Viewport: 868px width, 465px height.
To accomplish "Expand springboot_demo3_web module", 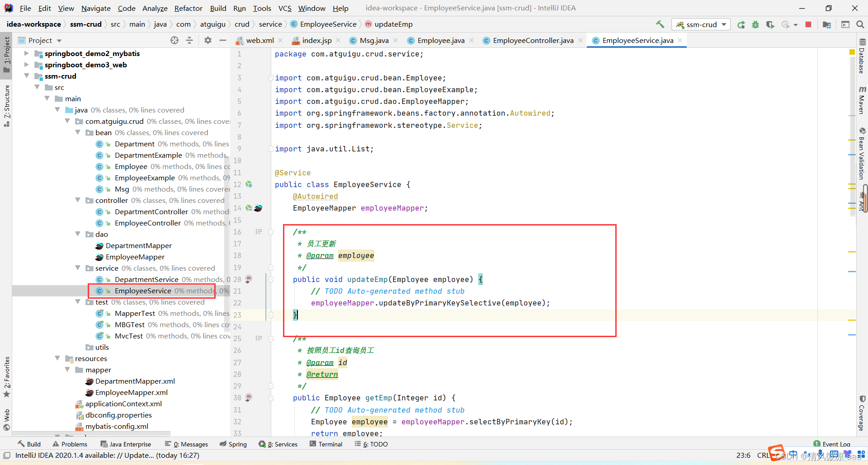I will [26, 65].
